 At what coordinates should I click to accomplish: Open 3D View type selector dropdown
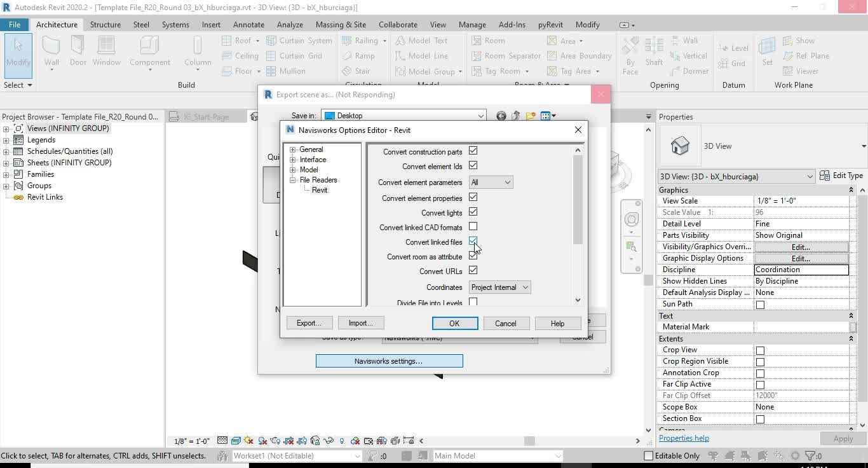click(x=736, y=176)
